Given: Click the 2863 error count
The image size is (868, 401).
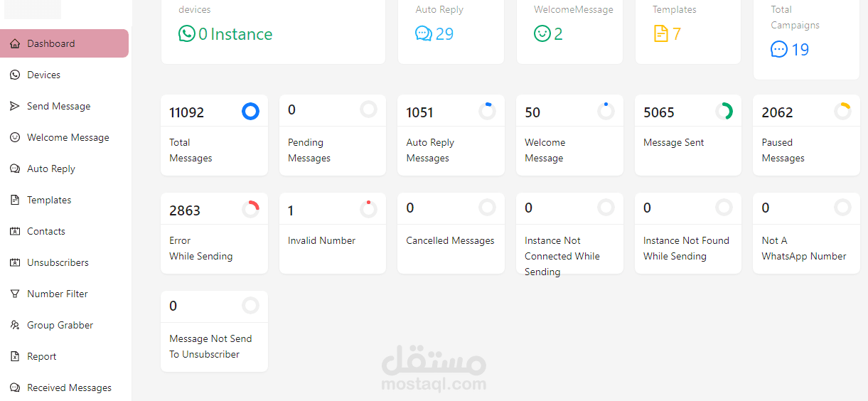Looking at the screenshot, I should 185,210.
